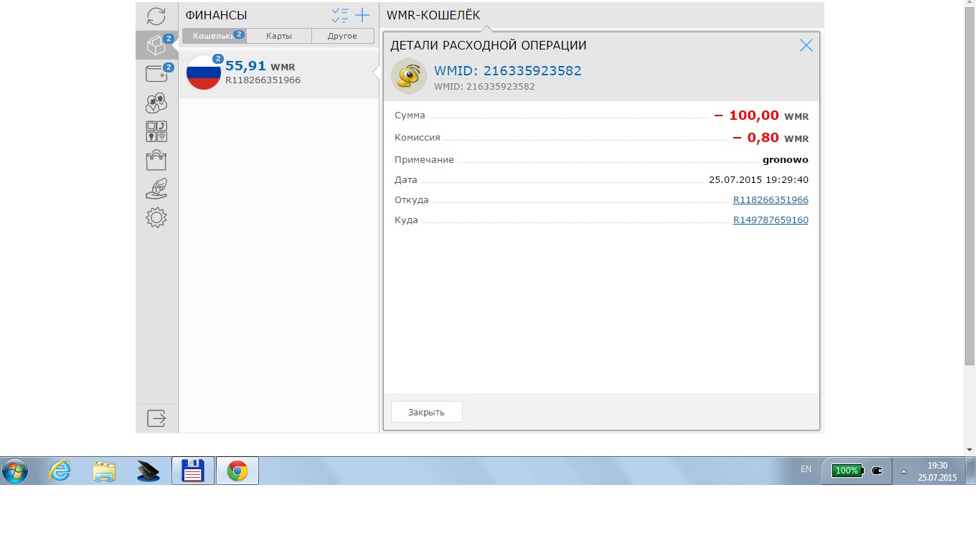Select the Кошельки tab
980x551 pixels.
click(214, 36)
